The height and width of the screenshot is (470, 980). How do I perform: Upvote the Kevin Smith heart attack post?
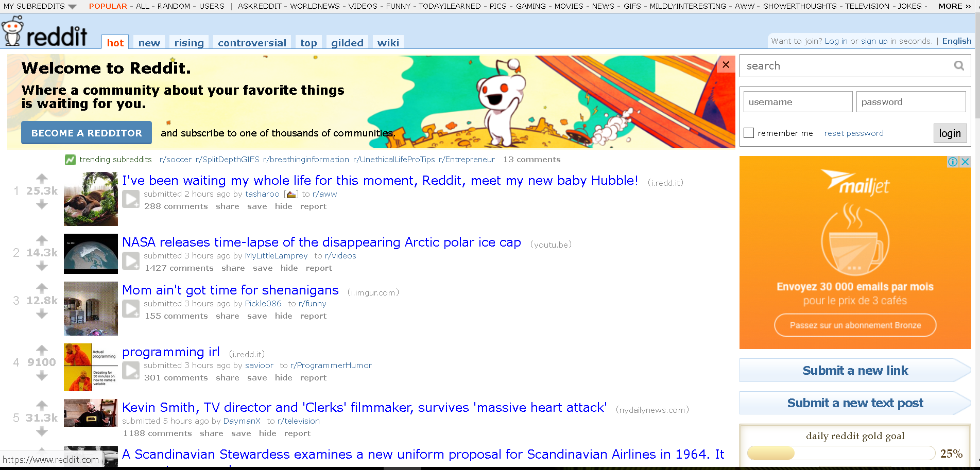tap(42, 405)
